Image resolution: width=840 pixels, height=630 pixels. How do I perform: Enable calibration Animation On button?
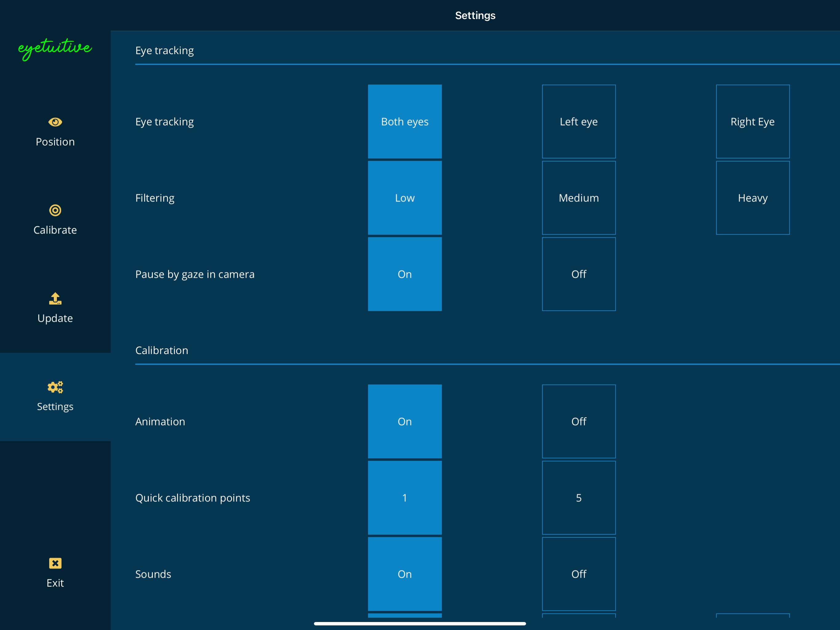tap(404, 421)
